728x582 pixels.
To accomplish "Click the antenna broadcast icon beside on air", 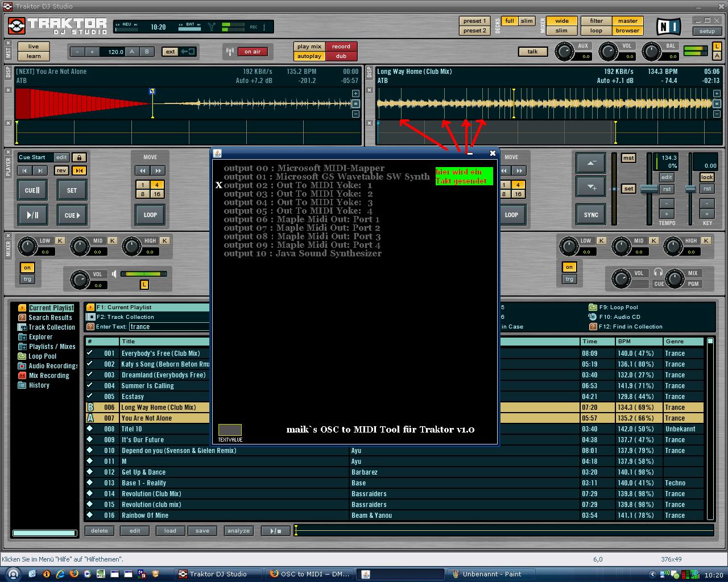I will [x=230, y=52].
